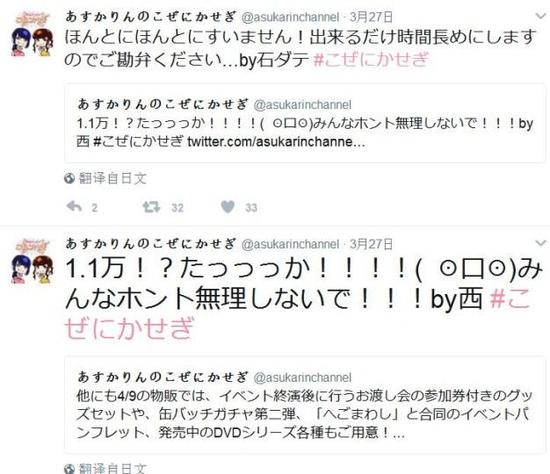Expand the first tweet's chevron menu
Image resolution: width=550 pixels, height=474 pixels.
pos(541,16)
